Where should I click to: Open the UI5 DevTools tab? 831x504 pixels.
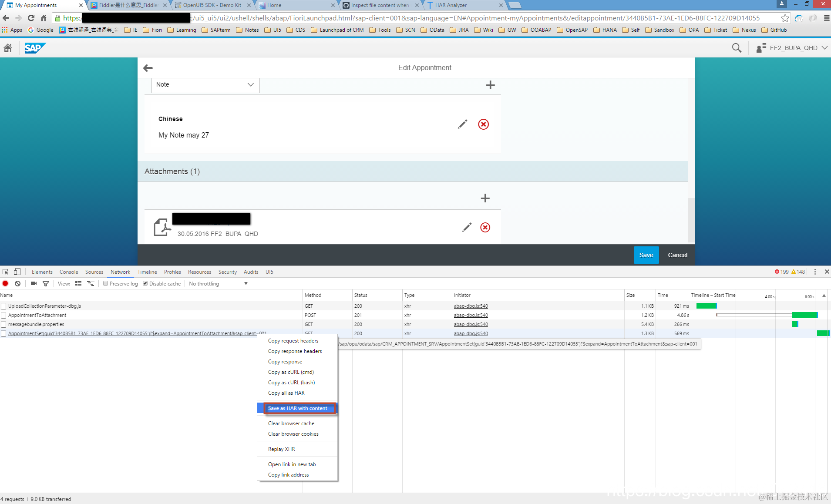pos(269,272)
